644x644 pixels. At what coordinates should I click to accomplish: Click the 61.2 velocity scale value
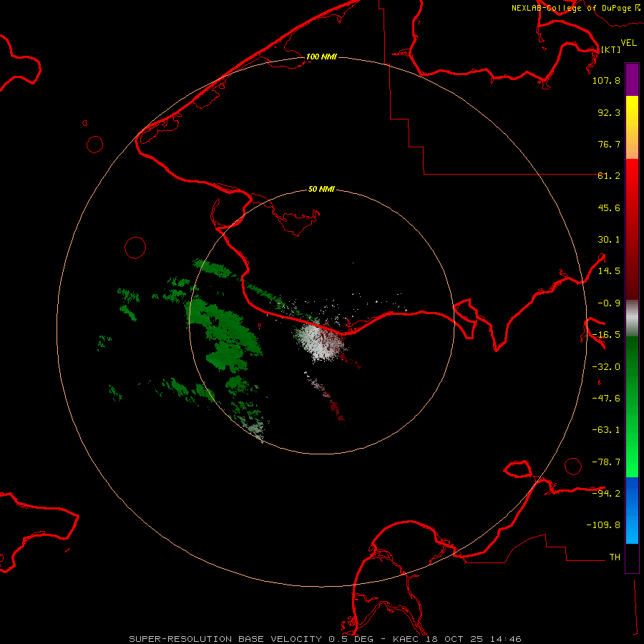click(x=609, y=176)
